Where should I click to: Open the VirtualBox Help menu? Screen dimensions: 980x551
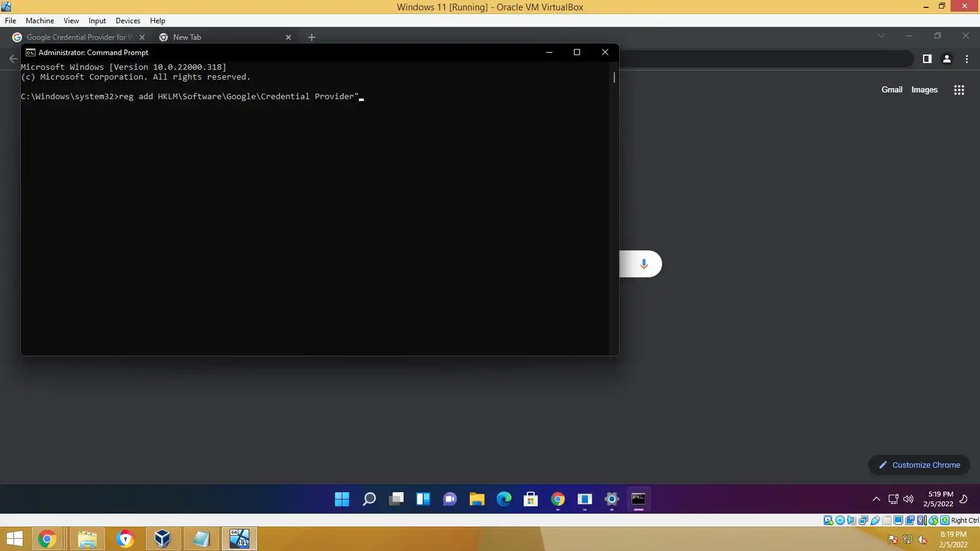pyautogui.click(x=157, y=20)
